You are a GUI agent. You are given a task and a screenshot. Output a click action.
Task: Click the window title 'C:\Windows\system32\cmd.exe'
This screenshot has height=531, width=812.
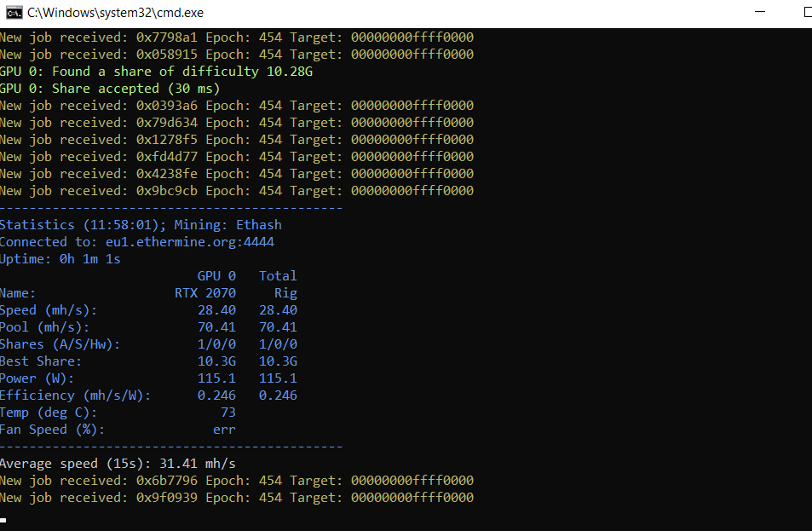tap(116, 13)
